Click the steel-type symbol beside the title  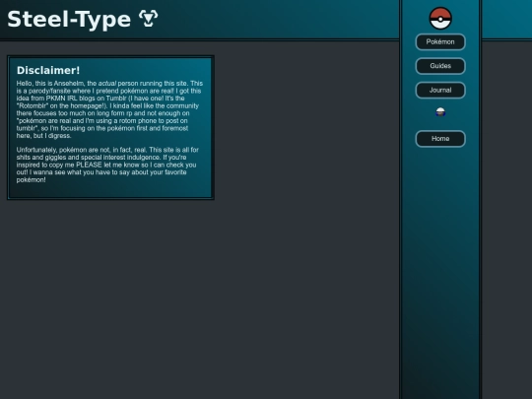point(149,19)
